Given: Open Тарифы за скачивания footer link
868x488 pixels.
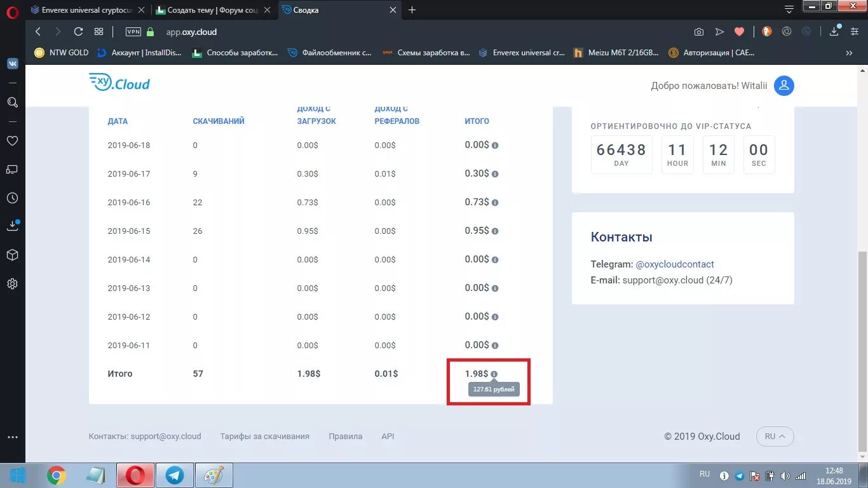Looking at the screenshot, I should point(265,437).
